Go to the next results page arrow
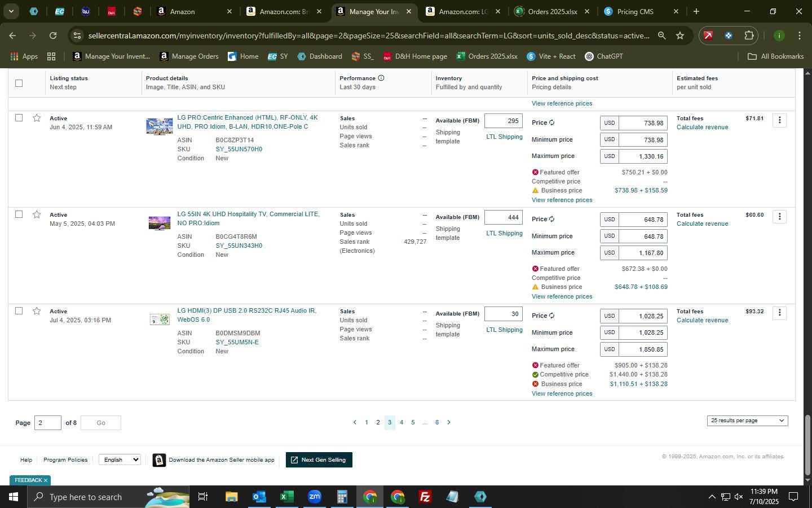This screenshot has height=508, width=812. pos(449,422)
